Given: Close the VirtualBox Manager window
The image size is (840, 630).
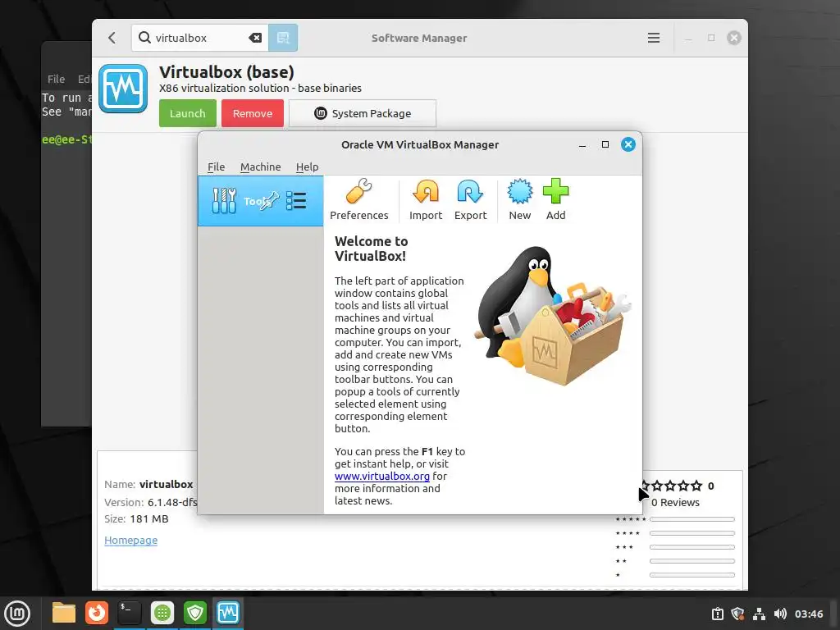Looking at the screenshot, I should 628,144.
